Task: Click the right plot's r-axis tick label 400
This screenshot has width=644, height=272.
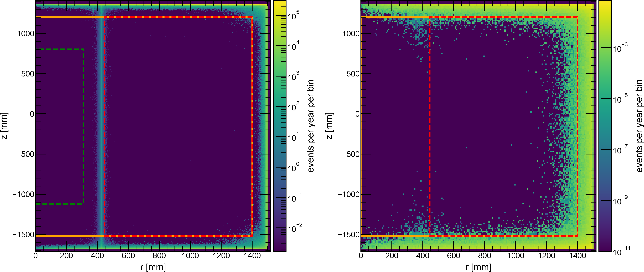Action: point(423,256)
